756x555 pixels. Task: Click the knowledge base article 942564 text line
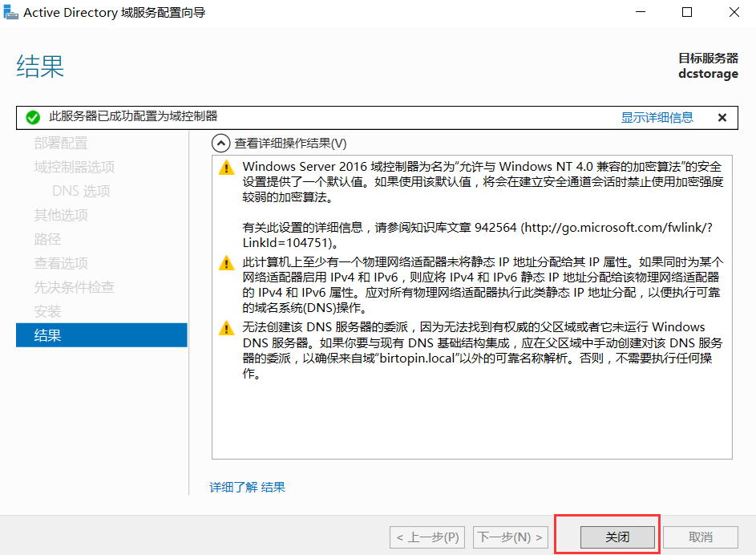(477, 227)
